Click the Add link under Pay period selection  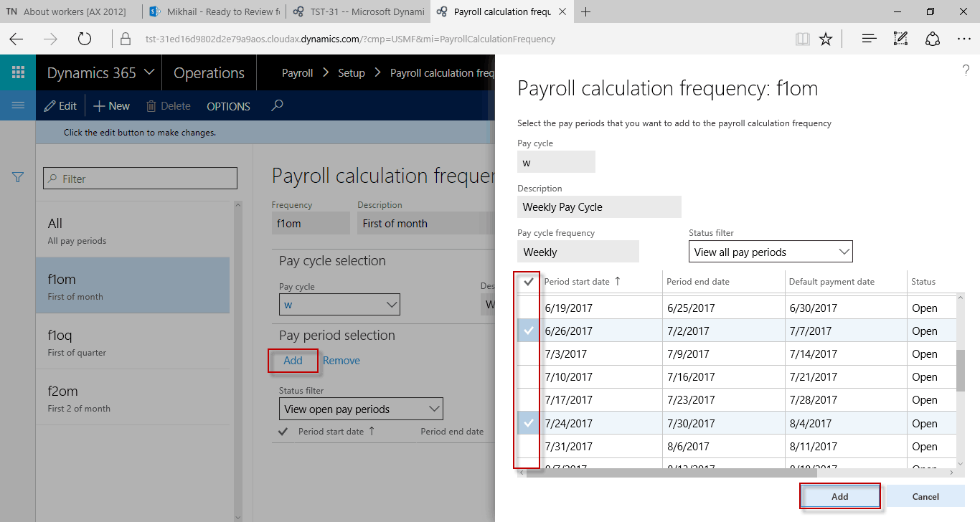tap(293, 361)
